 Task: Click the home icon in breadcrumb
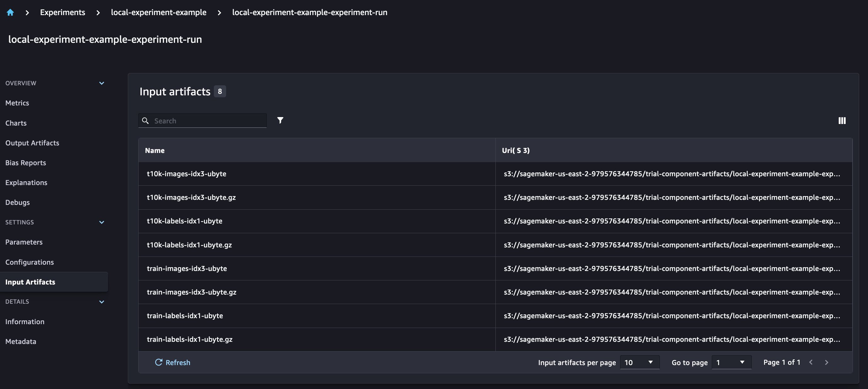(x=10, y=13)
